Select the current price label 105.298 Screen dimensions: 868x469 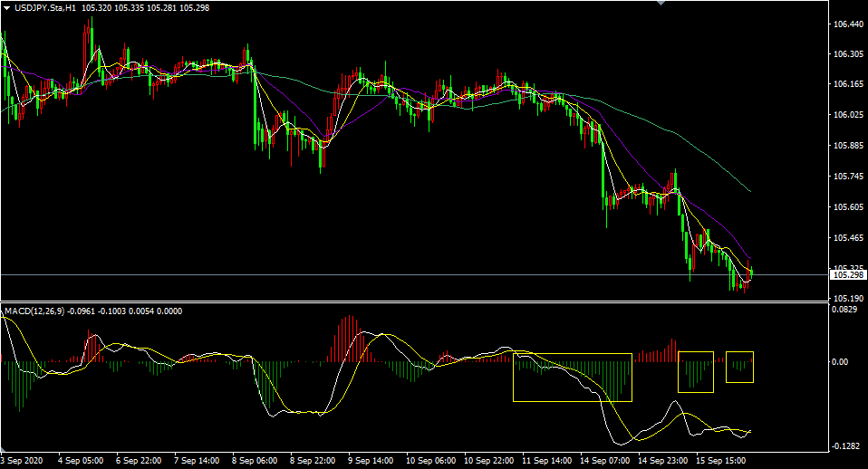[847, 275]
